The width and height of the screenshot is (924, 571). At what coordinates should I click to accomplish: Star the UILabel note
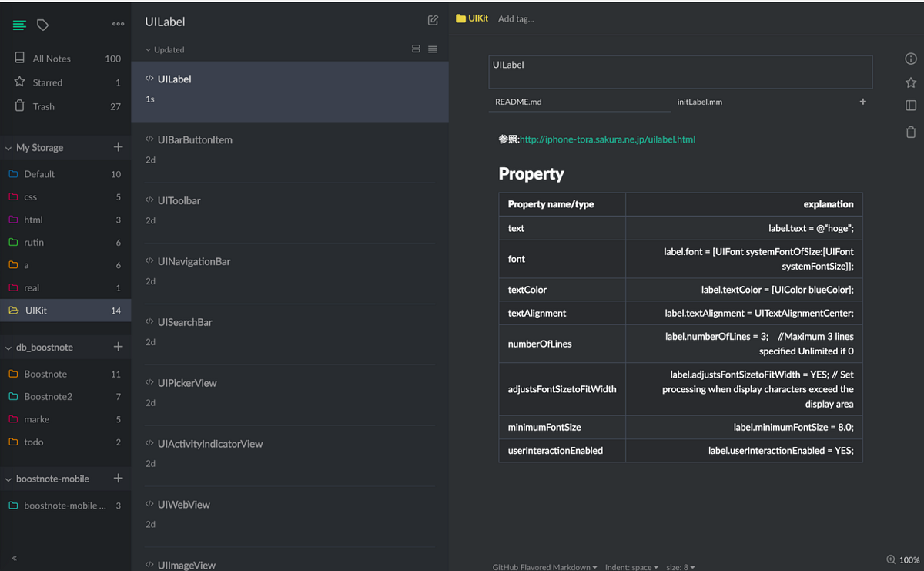pyautogui.click(x=910, y=82)
